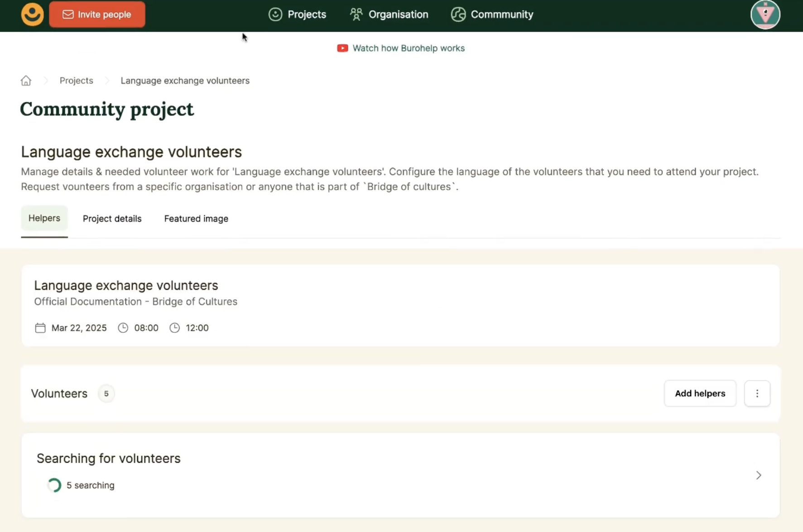Viewport: 803px width, 532px height.
Task: Open the three-dot overflow menu beside Add helpers
Action: click(x=757, y=393)
